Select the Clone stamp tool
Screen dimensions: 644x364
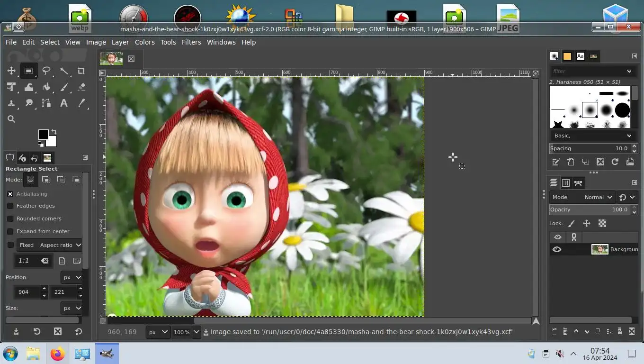11,103
